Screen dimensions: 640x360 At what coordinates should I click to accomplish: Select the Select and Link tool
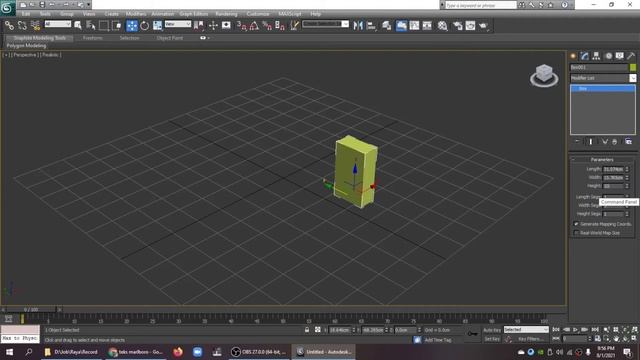tap(9, 26)
